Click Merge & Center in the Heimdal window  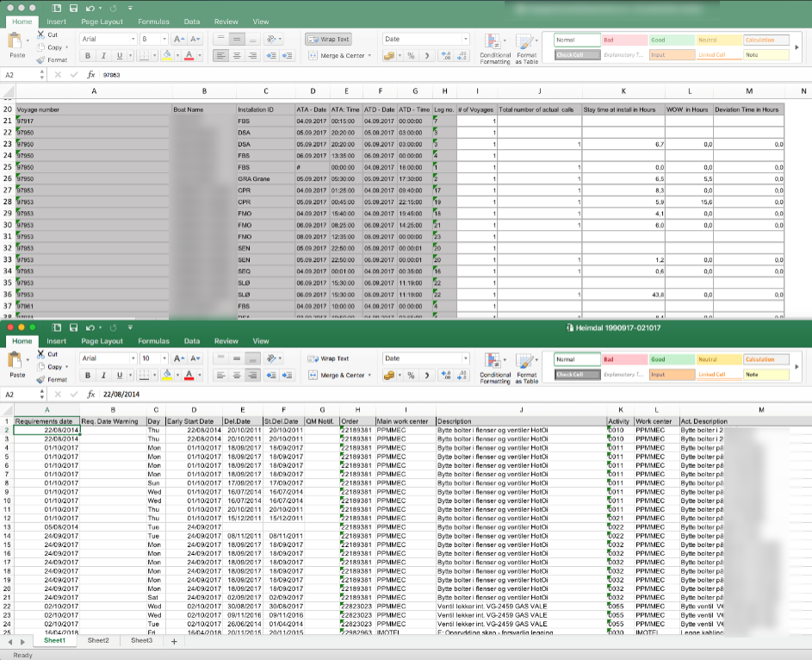[x=338, y=375]
